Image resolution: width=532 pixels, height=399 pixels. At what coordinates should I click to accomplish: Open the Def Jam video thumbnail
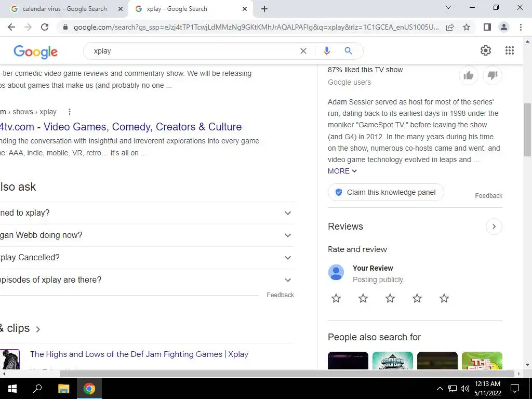[x=10, y=359]
